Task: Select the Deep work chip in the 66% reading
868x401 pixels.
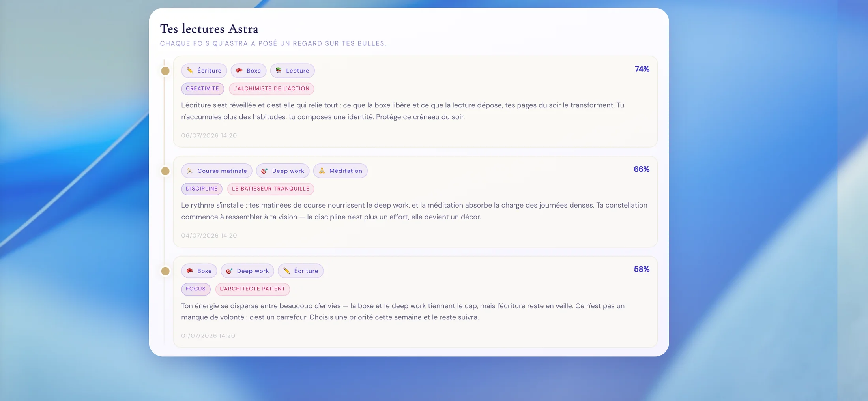Action: [283, 171]
